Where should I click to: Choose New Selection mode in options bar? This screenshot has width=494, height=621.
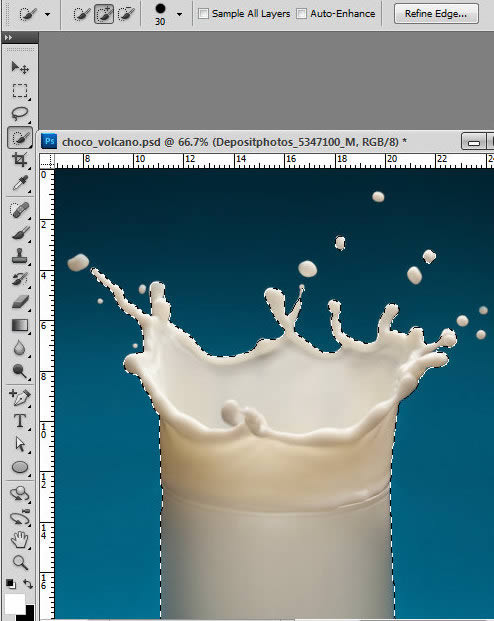point(82,14)
